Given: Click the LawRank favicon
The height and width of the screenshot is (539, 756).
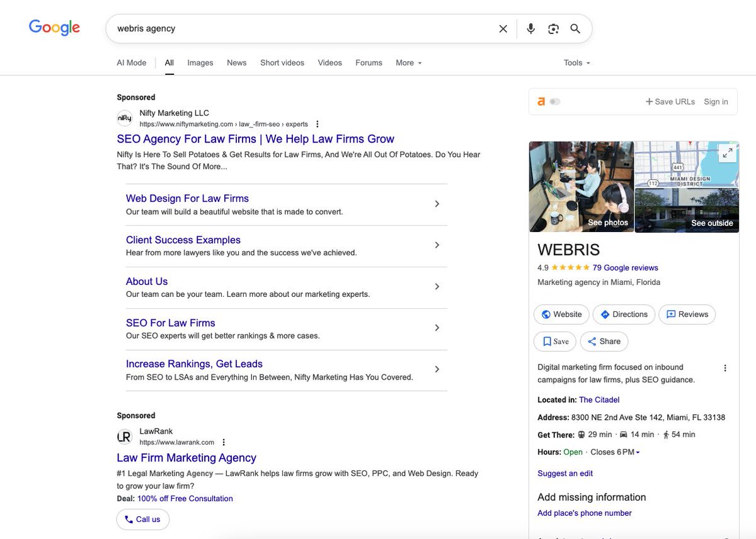Looking at the screenshot, I should pos(125,436).
